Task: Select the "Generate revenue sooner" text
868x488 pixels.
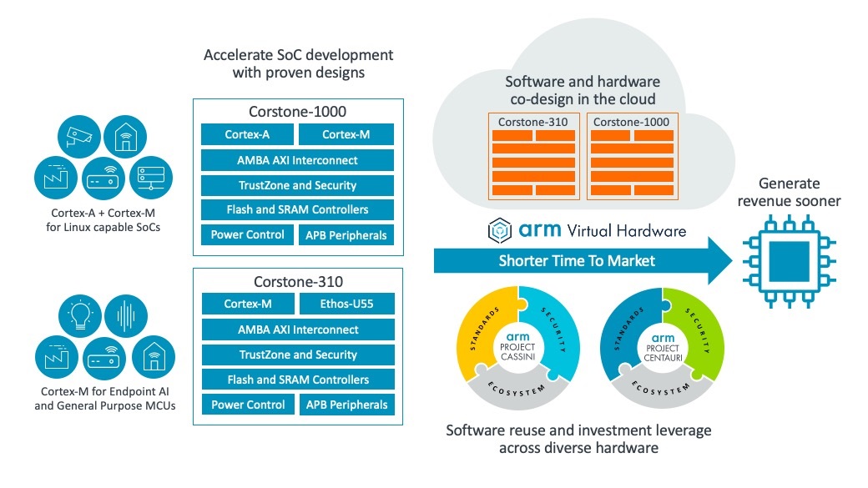Action: coord(789,192)
